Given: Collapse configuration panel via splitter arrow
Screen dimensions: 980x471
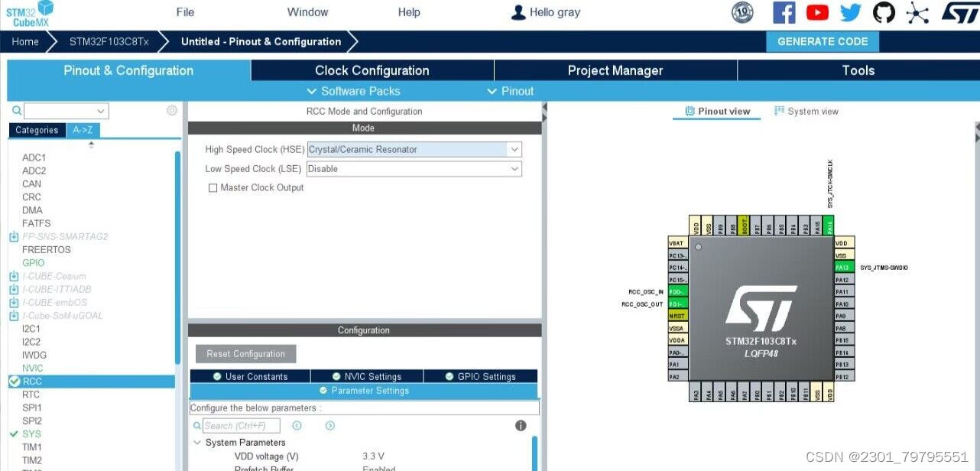Looking at the screenshot, I should [x=545, y=112].
